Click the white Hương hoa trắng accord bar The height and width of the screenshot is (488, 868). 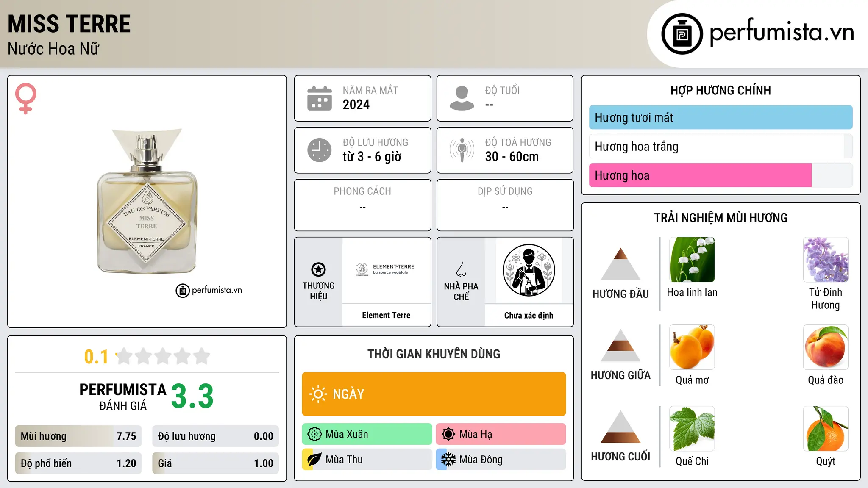pos(721,146)
